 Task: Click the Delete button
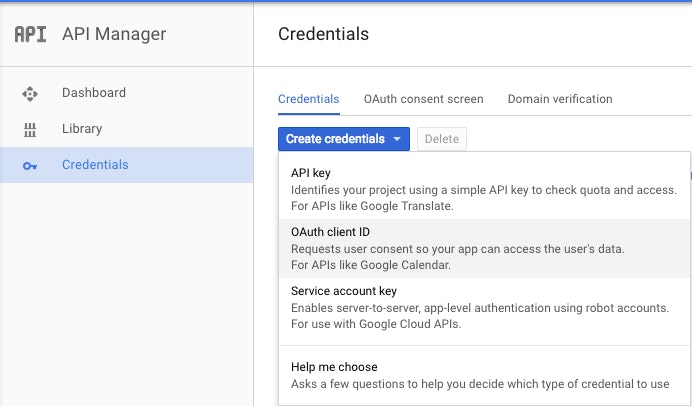[442, 139]
